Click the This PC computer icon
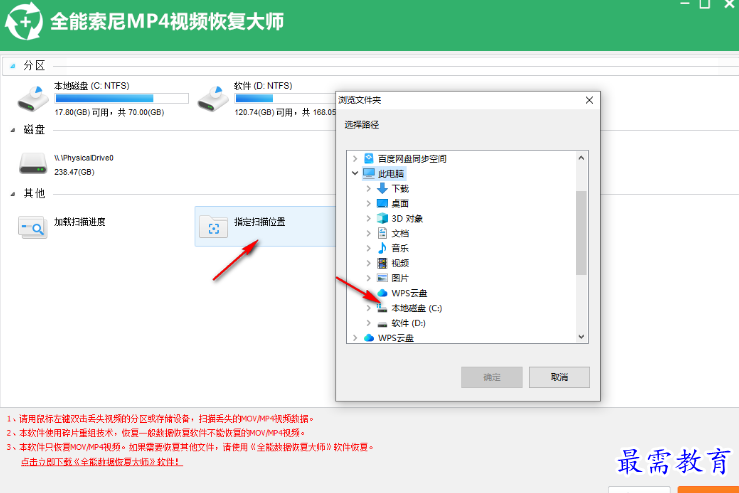Viewport: 739px width, 493px height. coord(369,173)
